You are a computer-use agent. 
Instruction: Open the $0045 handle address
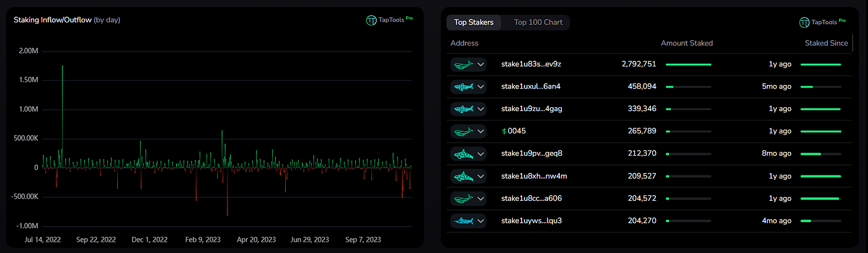[513, 131]
